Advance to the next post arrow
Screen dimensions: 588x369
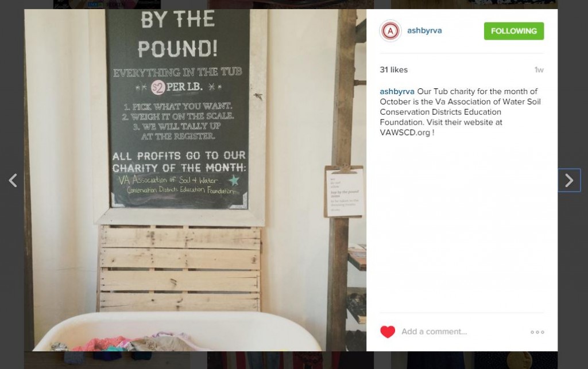(x=569, y=180)
